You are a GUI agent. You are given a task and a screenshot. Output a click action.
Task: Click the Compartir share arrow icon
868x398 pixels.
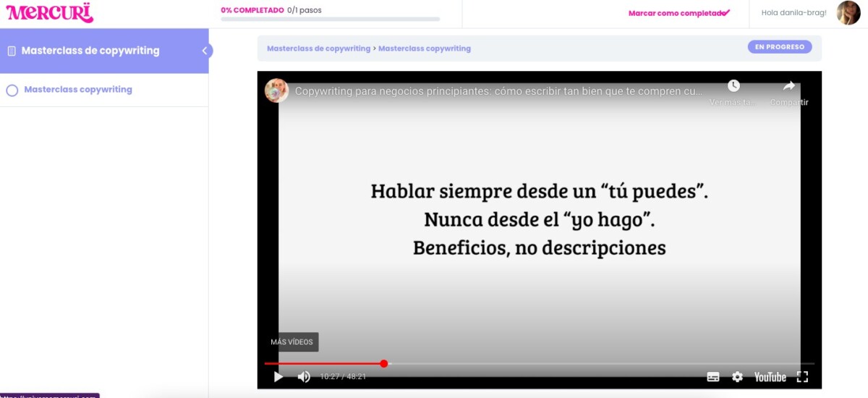[788, 86]
